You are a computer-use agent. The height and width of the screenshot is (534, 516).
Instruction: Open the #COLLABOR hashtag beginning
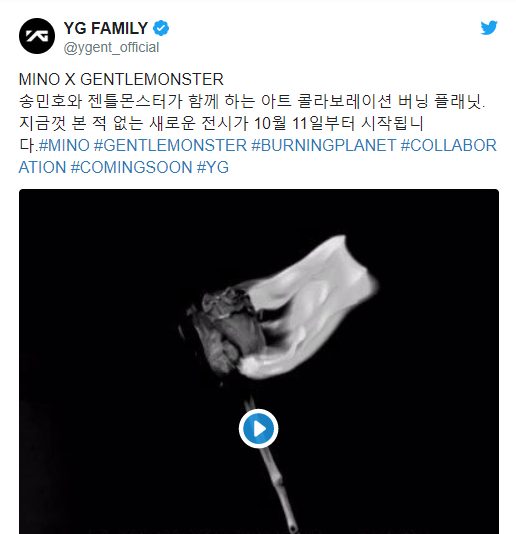(x=449, y=145)
